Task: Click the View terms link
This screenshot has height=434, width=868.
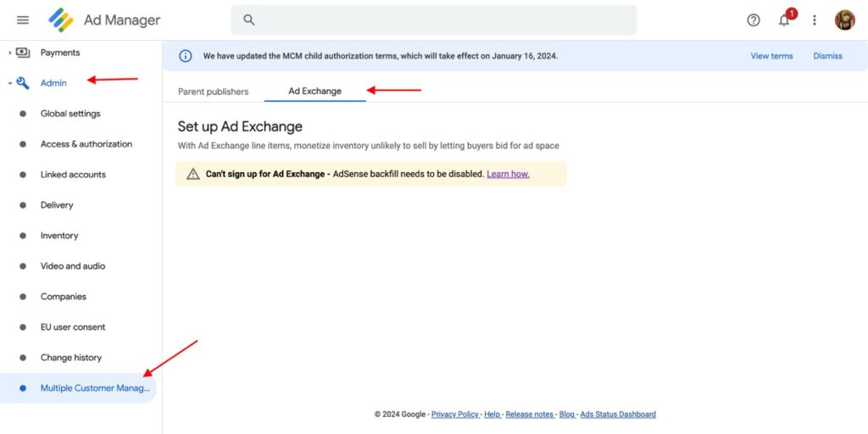Action: tap(771, 56)
